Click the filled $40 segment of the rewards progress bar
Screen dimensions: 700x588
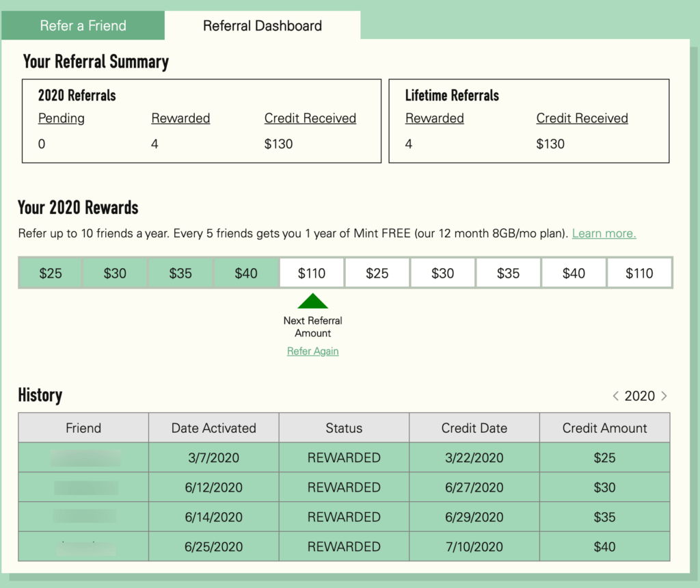point(246,272)
